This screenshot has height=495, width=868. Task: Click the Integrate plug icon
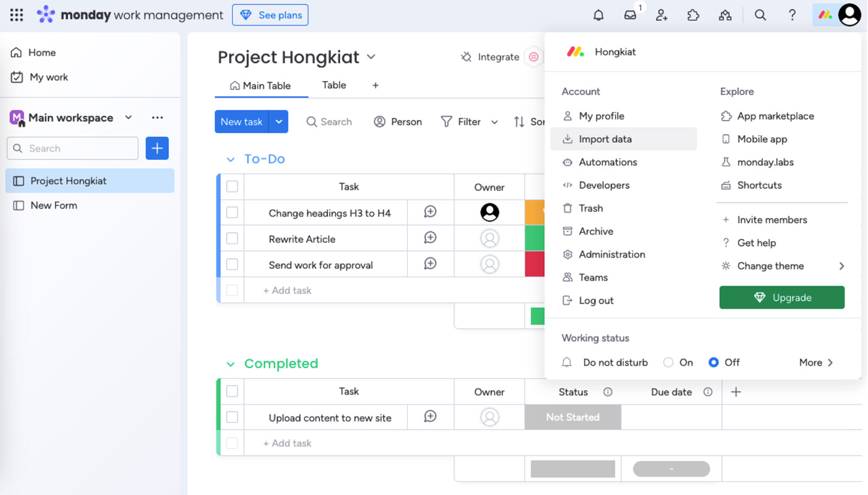point(466,57)
